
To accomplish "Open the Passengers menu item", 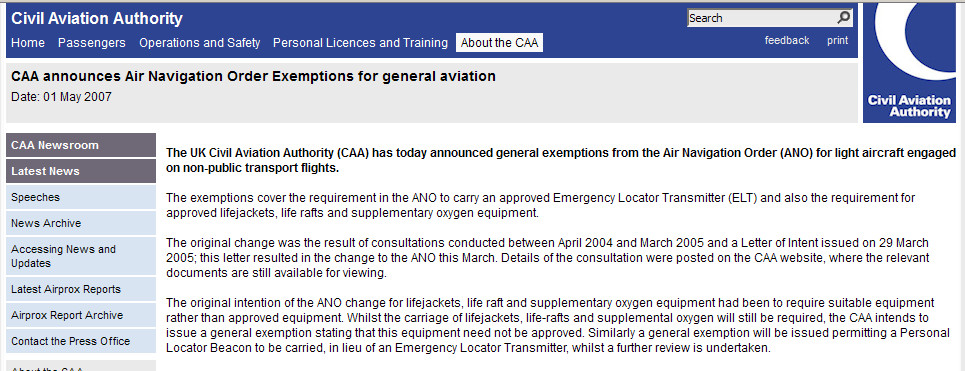I will click(92, 43).
